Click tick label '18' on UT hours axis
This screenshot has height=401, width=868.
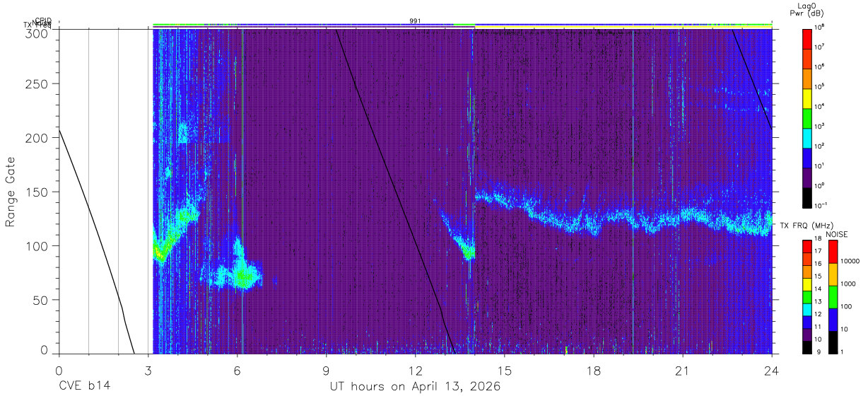[x=594, y=371]
